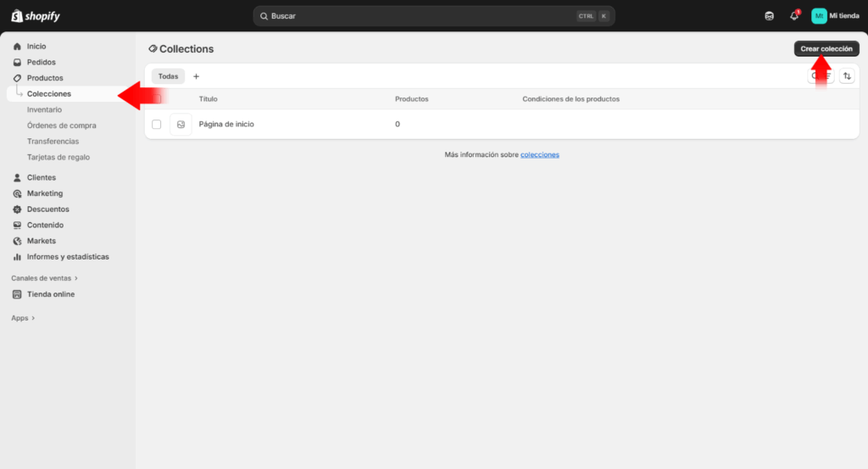Check the Página de inicio row checkbox

157,125
